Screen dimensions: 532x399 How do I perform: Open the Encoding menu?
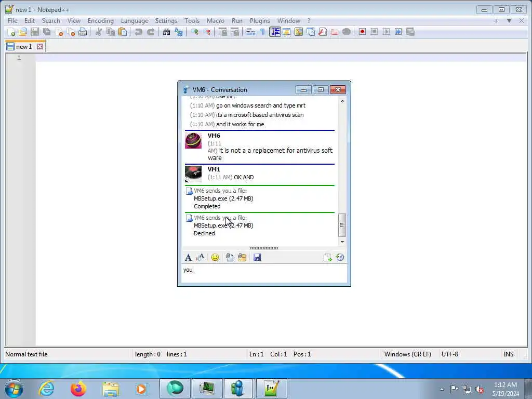coord(101,21)
